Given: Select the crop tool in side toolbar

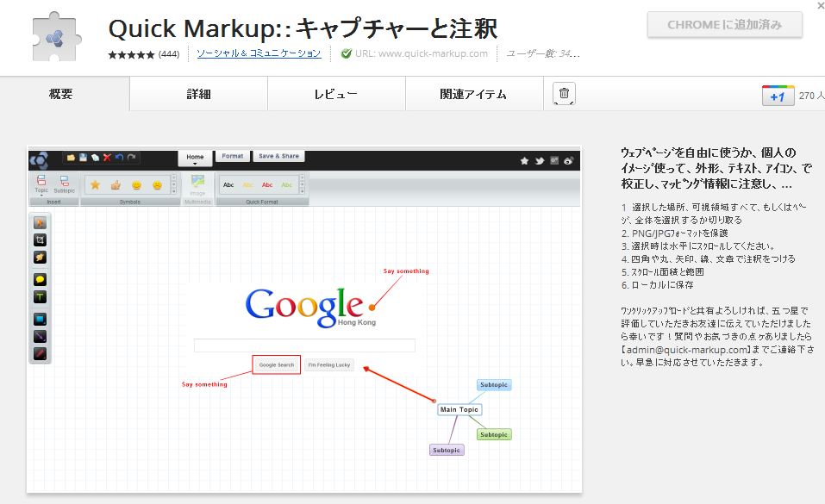Looking at the screenshot, I should click(40, 240).
